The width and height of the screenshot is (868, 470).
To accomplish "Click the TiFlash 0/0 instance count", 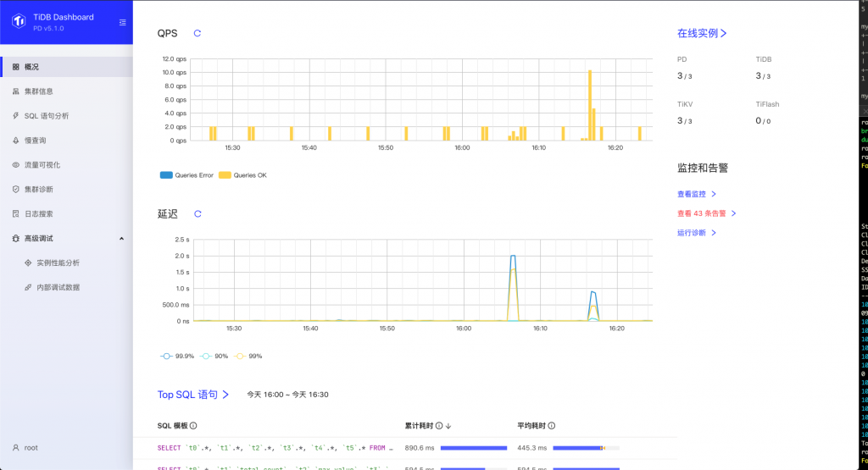I will (763, 120).
